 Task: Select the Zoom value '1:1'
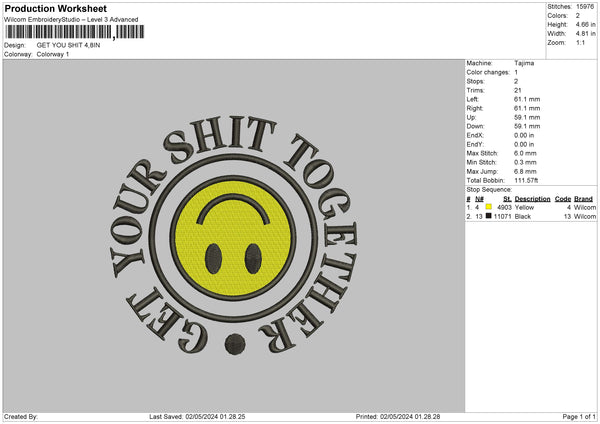click(x=580, y=43)
